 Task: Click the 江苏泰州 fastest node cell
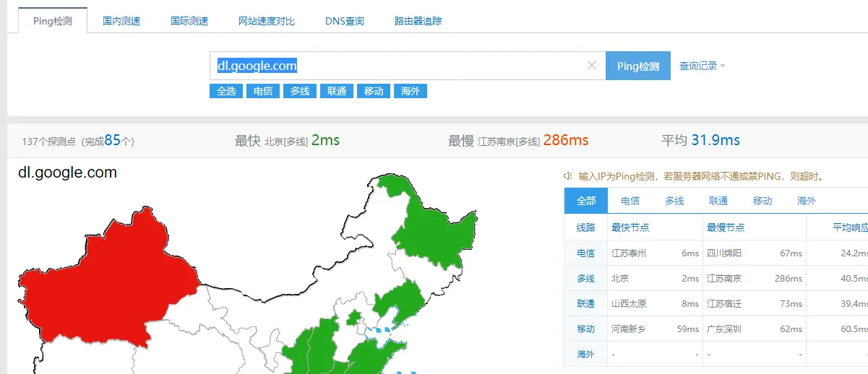[630, 253]
